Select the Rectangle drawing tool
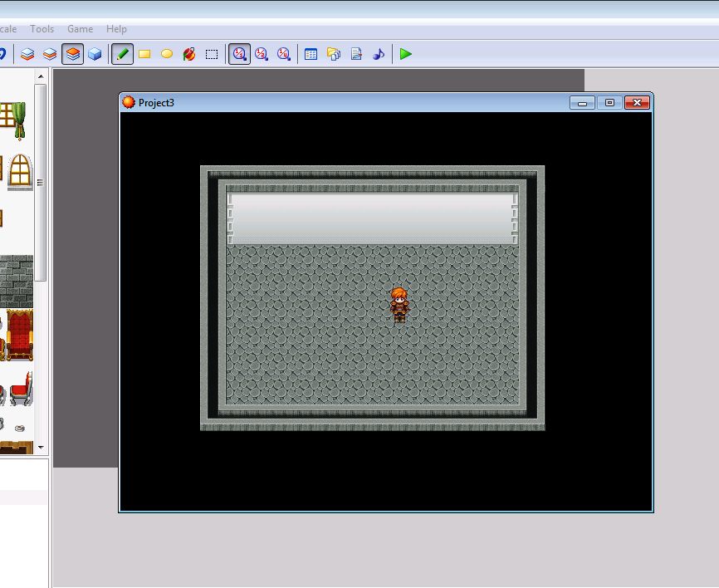The image size is (719, 588). tap(144, 54)
